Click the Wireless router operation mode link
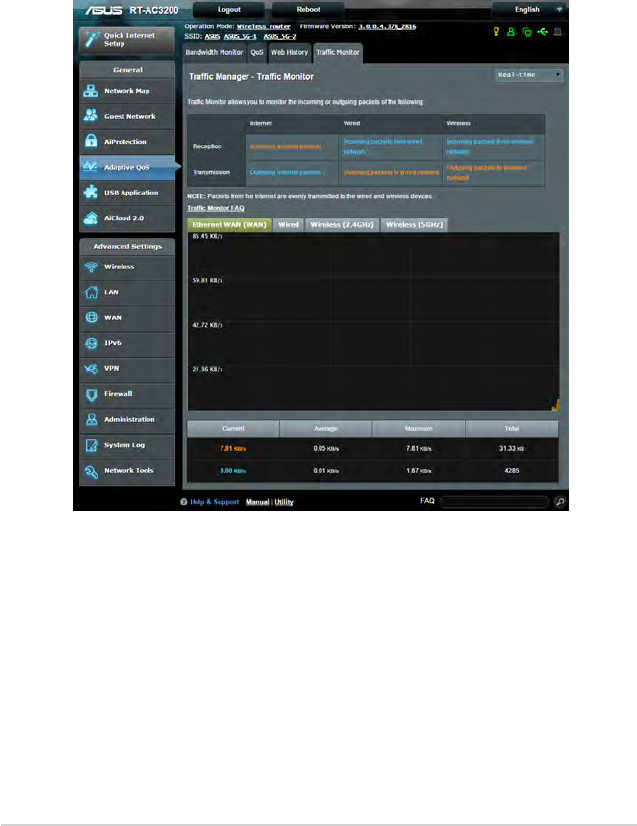 point(263,26)
